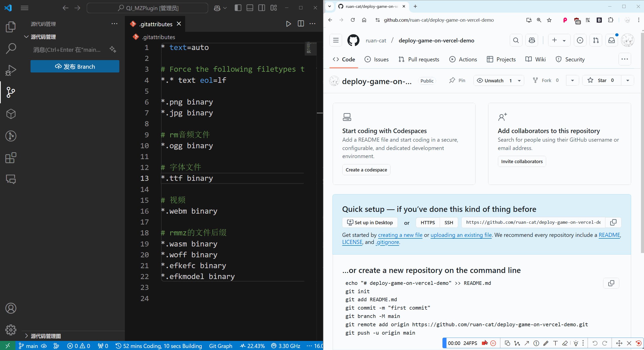Open Run and Debug view in VS Code
The image size is (644, 350).
[x=11, y=70]
